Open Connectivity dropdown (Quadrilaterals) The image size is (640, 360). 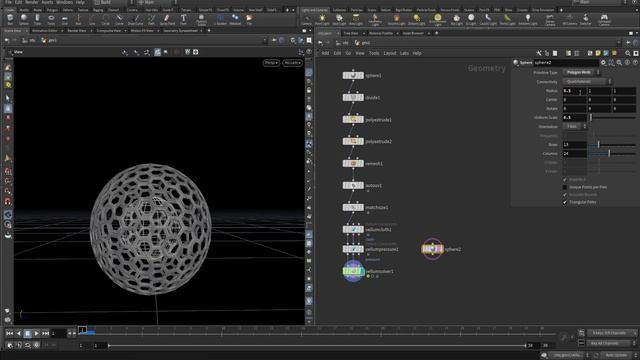587,82
